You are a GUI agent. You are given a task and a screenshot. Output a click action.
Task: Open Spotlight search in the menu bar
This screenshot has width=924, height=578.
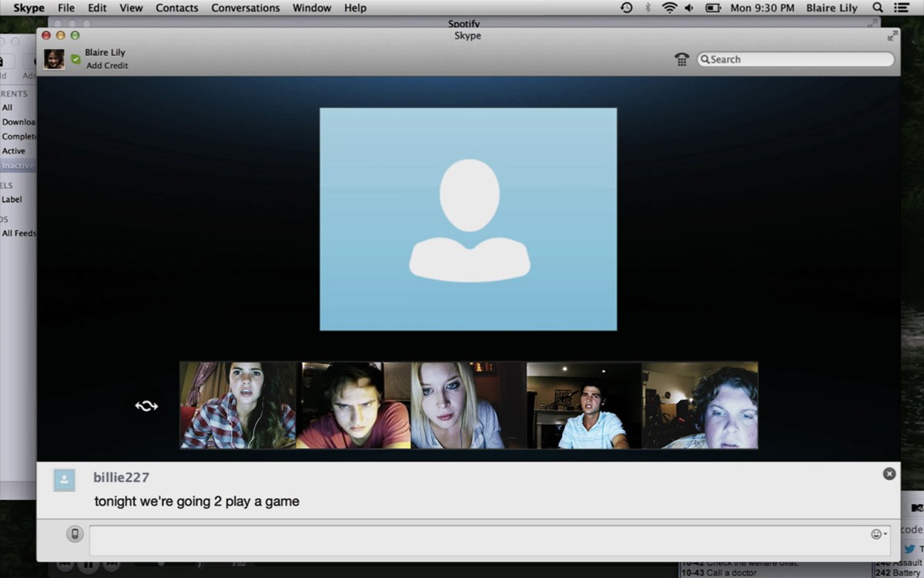[x=877, y=8]
